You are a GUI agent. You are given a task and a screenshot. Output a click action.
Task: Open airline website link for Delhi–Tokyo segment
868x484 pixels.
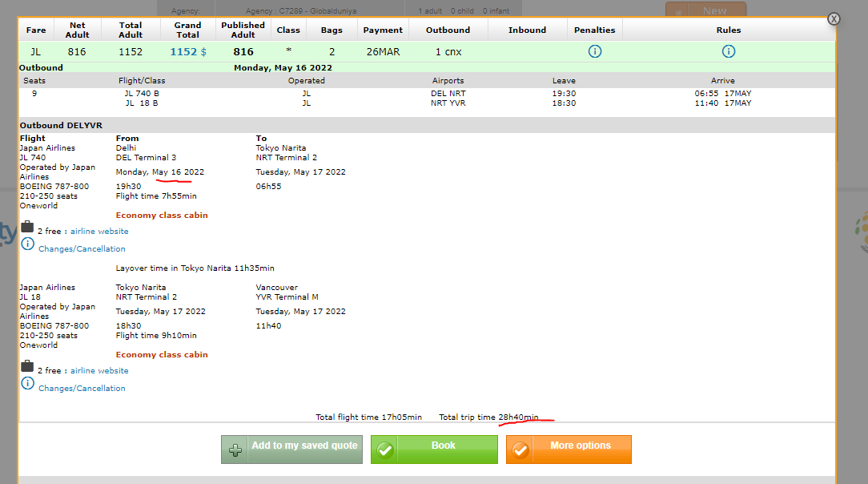pos(99,232)
